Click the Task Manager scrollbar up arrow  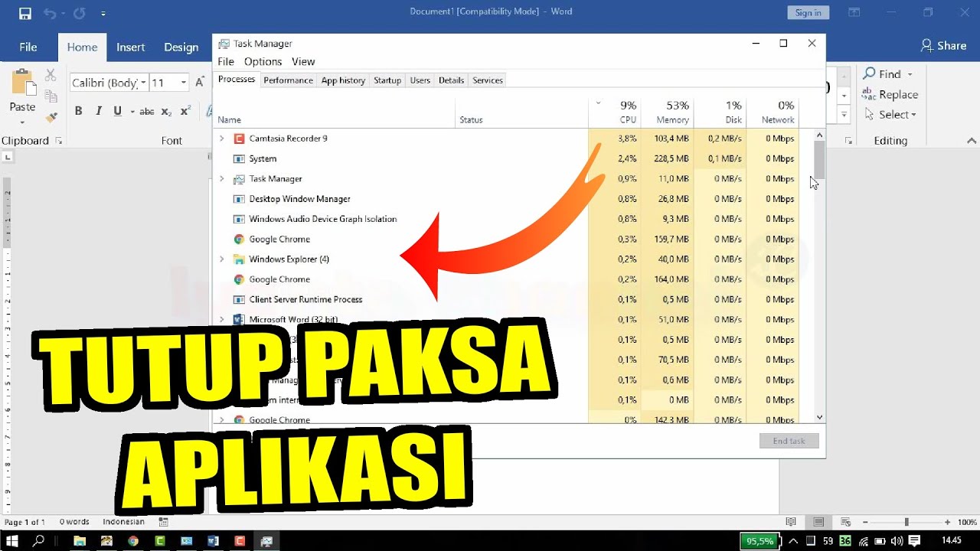coord(819,135)
